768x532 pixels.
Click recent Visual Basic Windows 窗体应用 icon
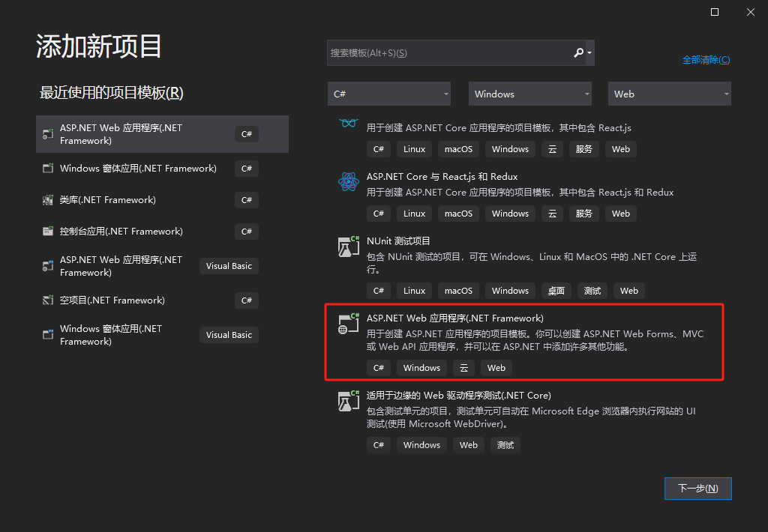coord(48,335)
